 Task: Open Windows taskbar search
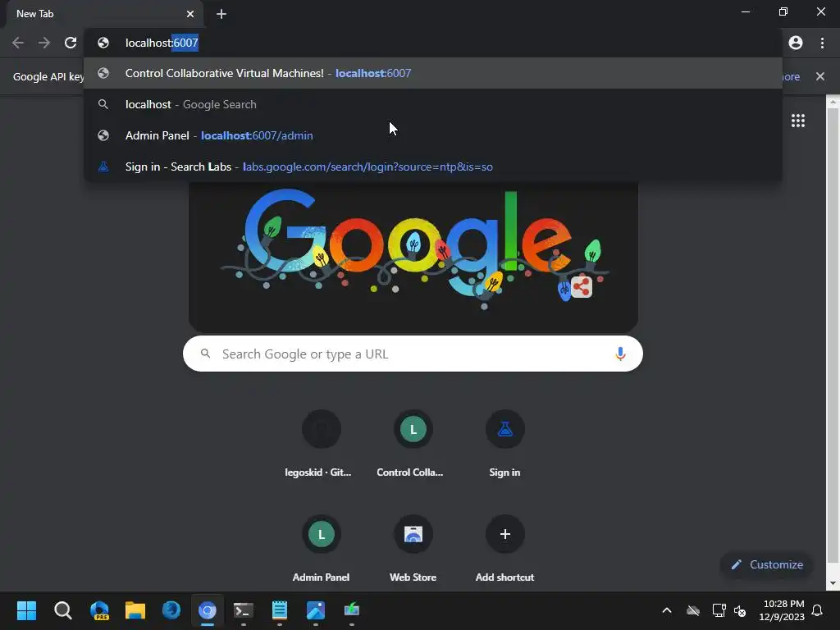coord(62,610)
